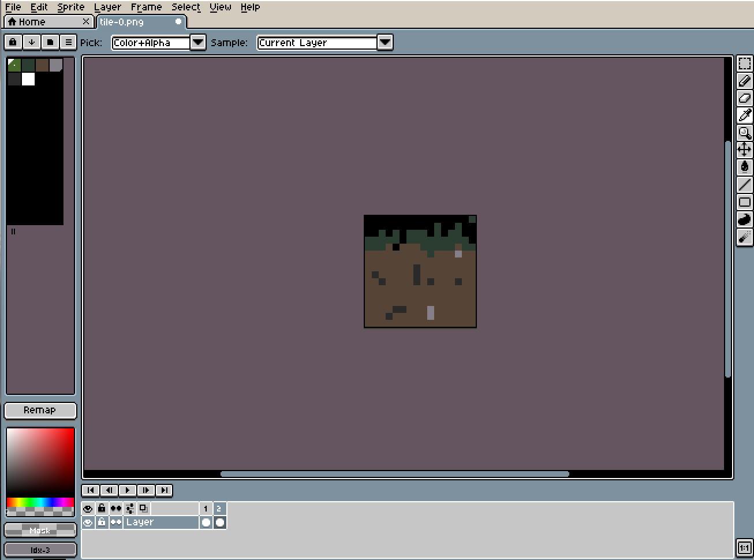Select the Zoom magnifier tool

pyautogui.click(x=745, y=133)
